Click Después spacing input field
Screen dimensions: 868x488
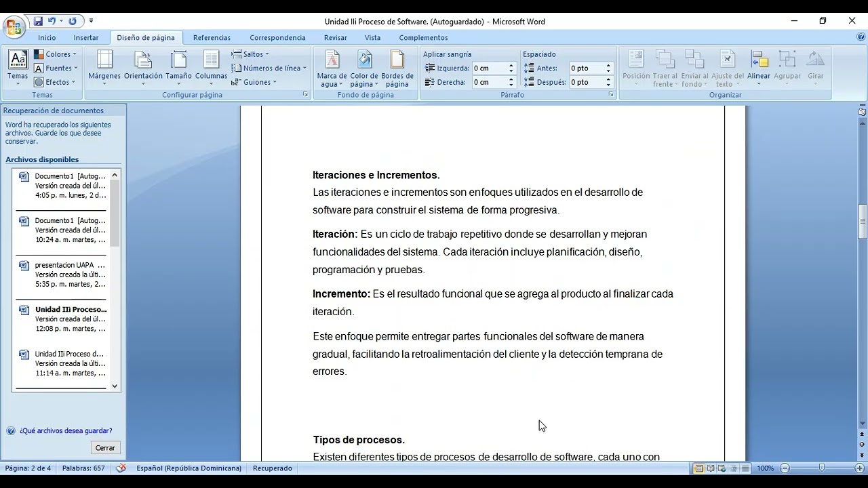pos(587,82)
